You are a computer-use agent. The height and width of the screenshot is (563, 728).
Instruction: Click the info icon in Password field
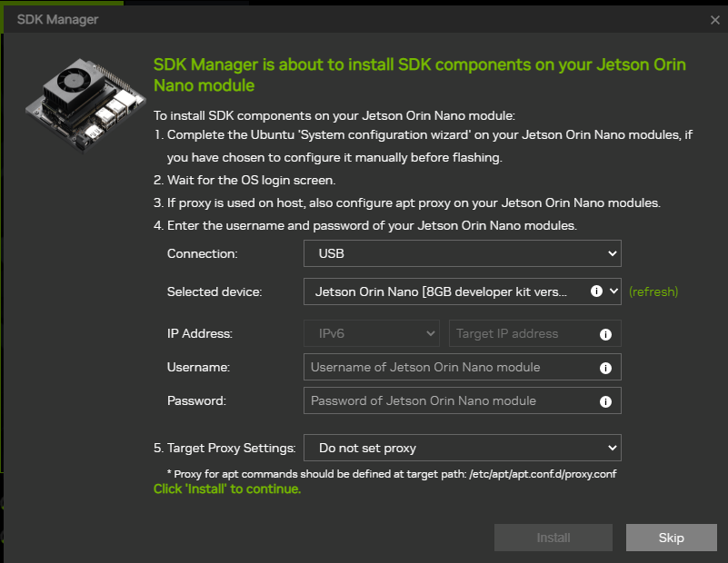(x=605, y=401)
